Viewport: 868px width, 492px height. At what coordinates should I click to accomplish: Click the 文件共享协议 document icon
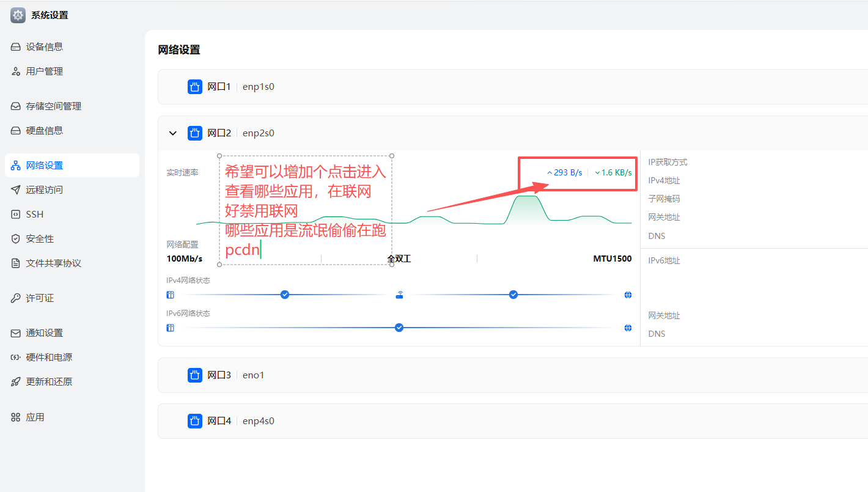pyautogui.click(x=16, y=263)
